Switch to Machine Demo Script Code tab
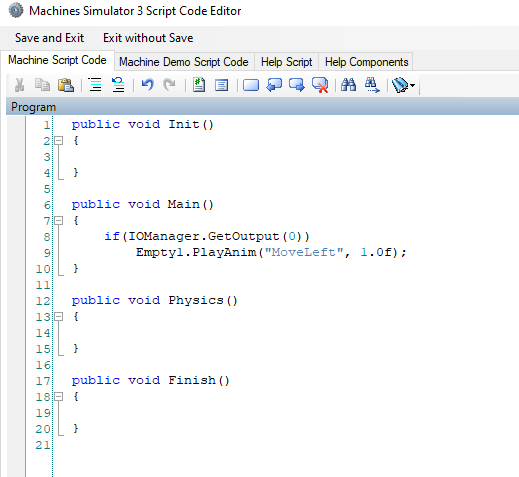This screenshot has height=477, width=519. (184, 62)
